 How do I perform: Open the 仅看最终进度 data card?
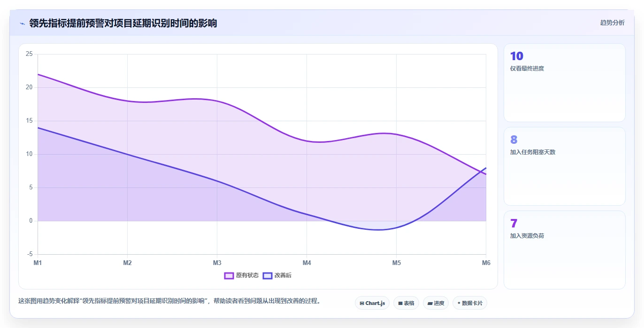tap(565, 83)
